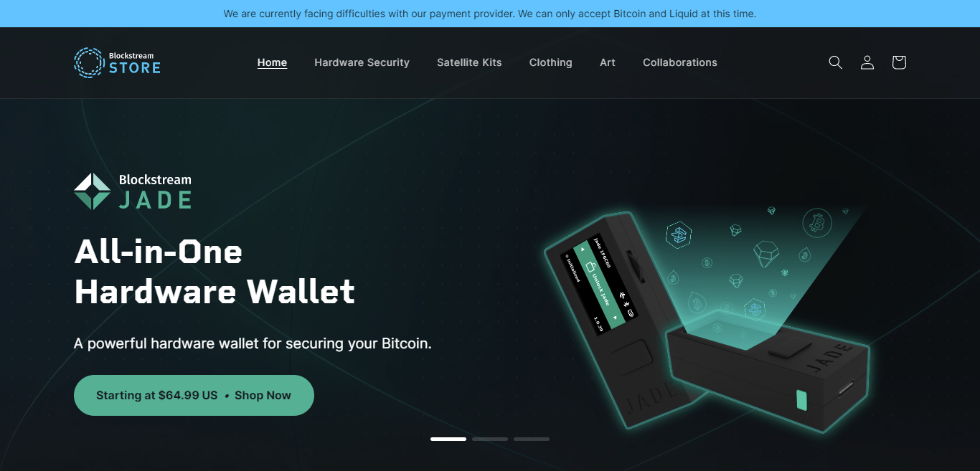This screenshot has width=980, height=471.
Task: Switch to the third slide indicator
Action: (x=532, y=439)
